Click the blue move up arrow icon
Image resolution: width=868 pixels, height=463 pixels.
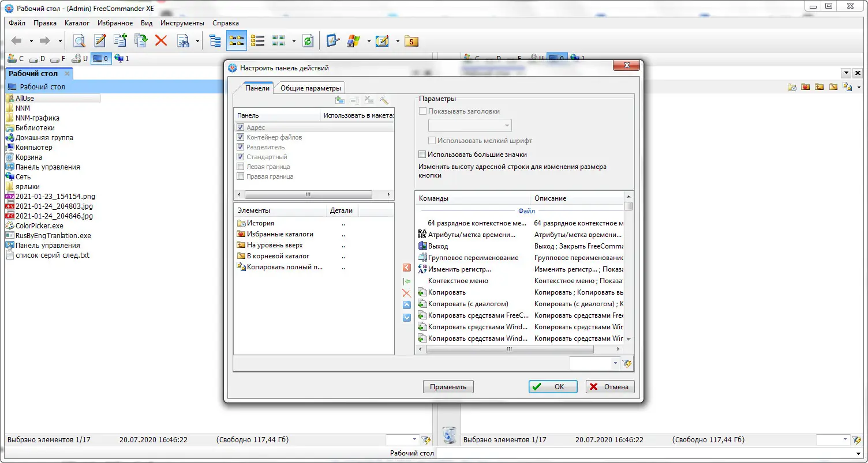pos(407,305)
